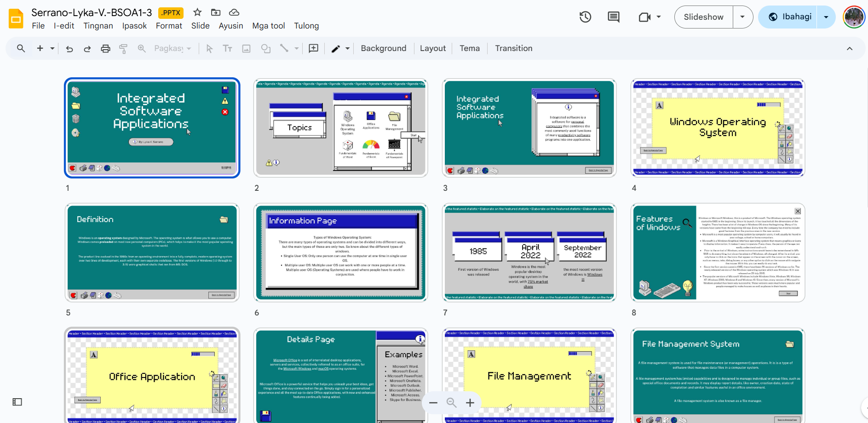Zoom in the slide grid with plus

[470, 403]
